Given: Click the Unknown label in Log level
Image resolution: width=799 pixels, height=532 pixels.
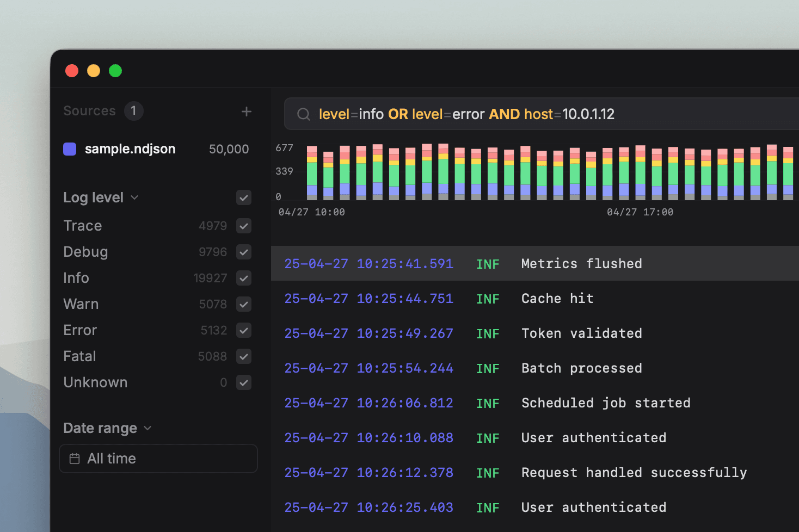Looking at the screenshot, I should coord(95,382).
